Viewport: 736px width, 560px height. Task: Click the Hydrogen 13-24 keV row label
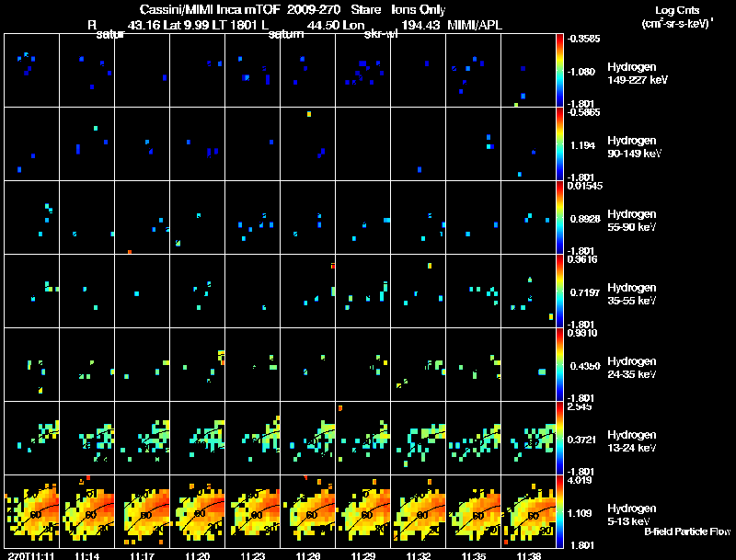coord(632,441)
